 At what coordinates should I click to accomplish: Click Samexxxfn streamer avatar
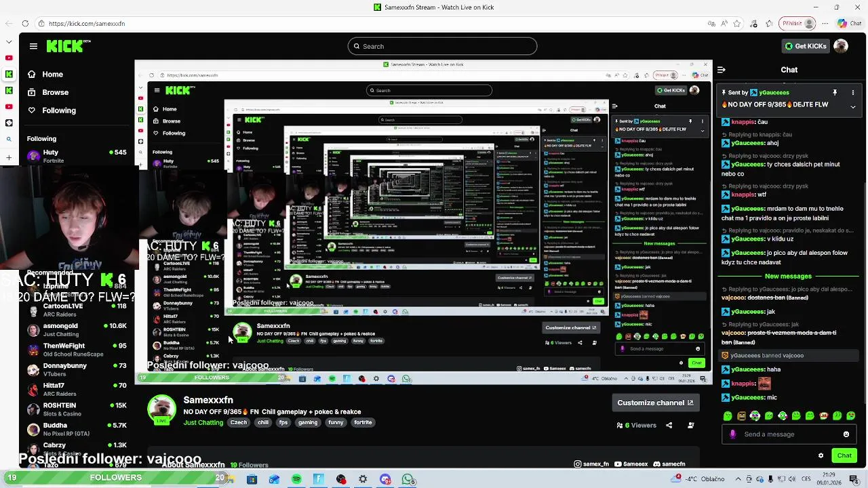click(161, 409)
